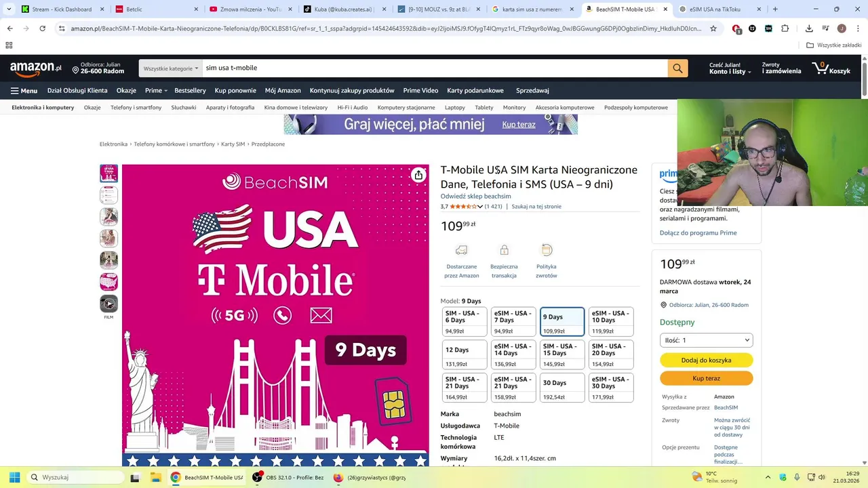Click the Amazon.pl logo
Screen dimensions: 868x488
tap(35, 68)
